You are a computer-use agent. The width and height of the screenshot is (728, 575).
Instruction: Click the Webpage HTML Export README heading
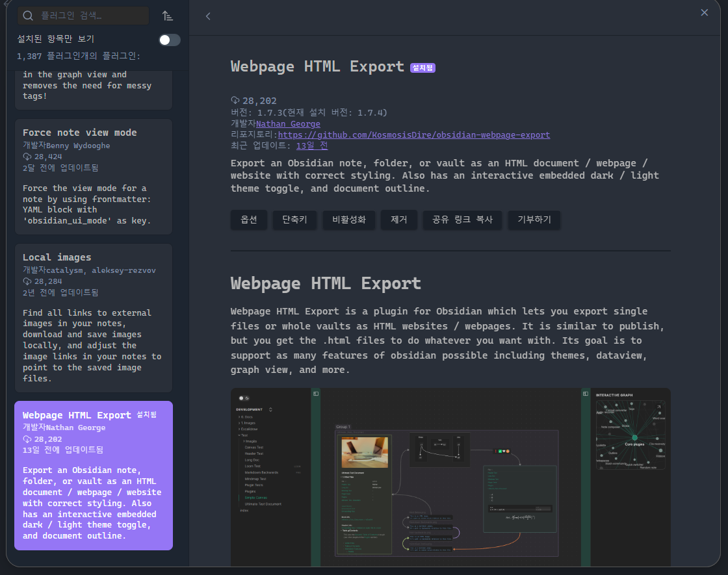tap(326, 283)
